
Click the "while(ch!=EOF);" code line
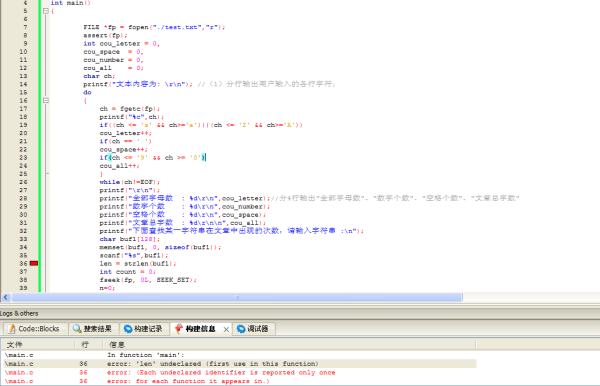click(130, 182)
